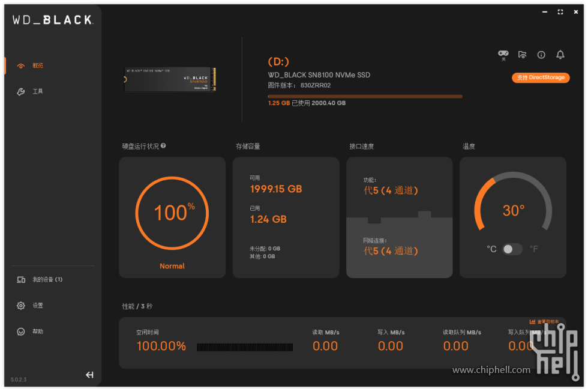Maximize the WD Dashboard window
Viewport: 588px width, 391px height.
(560, 12)
